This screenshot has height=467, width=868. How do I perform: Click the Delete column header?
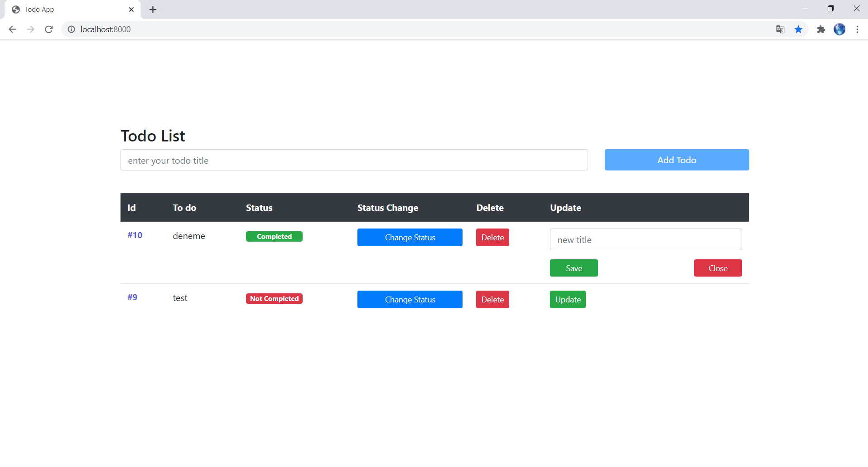coord(490,208)
